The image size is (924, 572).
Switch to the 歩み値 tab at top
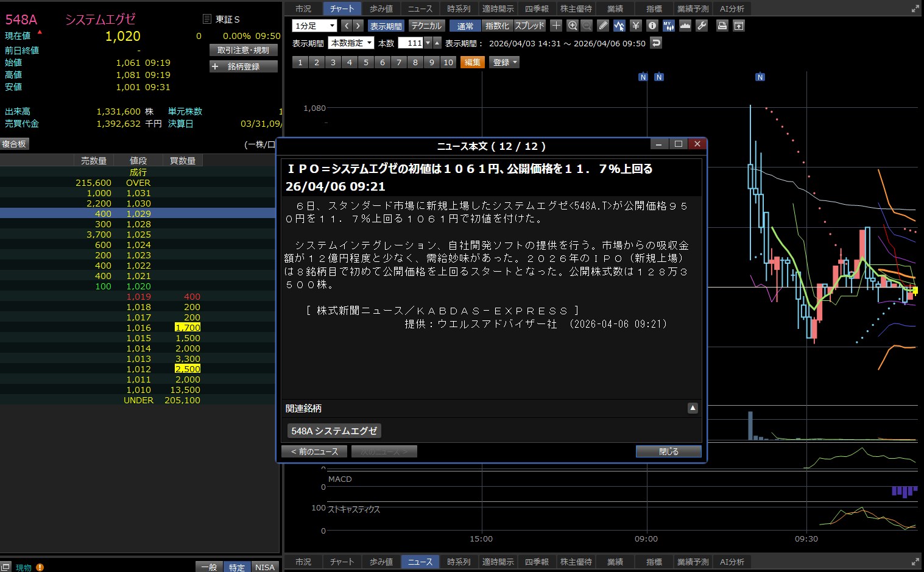click(381, 9)
